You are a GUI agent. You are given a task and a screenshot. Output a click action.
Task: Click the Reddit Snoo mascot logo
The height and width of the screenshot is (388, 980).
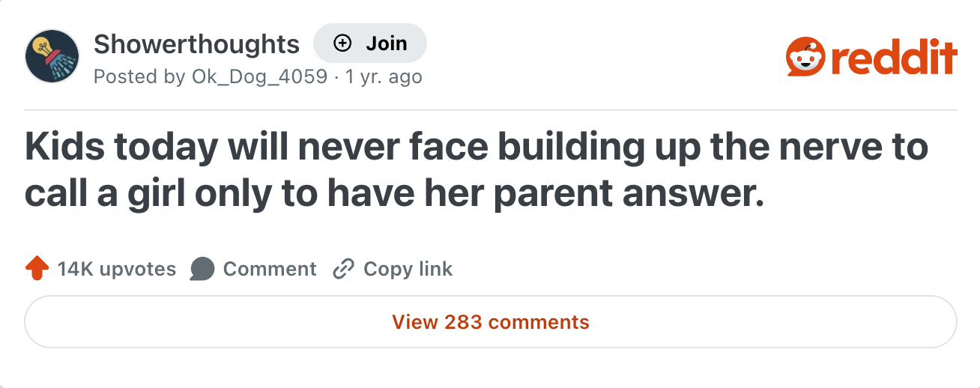point(805,57)
